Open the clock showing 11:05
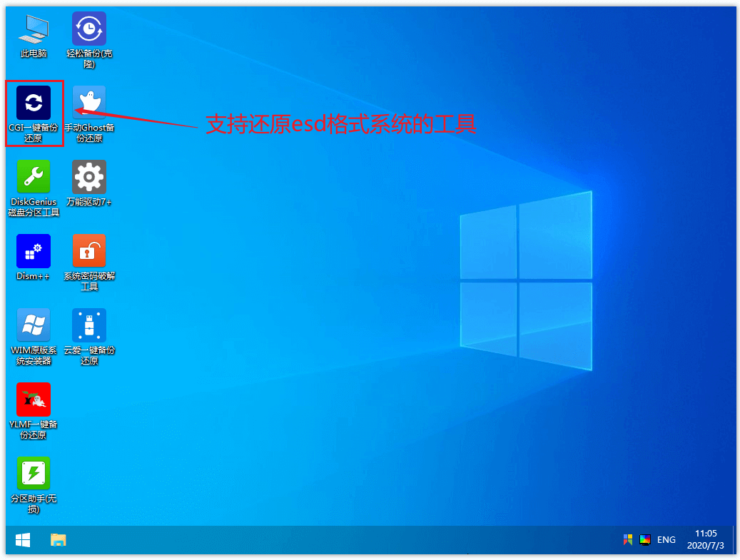Viewport: 740px width, 560px height. (706, 540)
